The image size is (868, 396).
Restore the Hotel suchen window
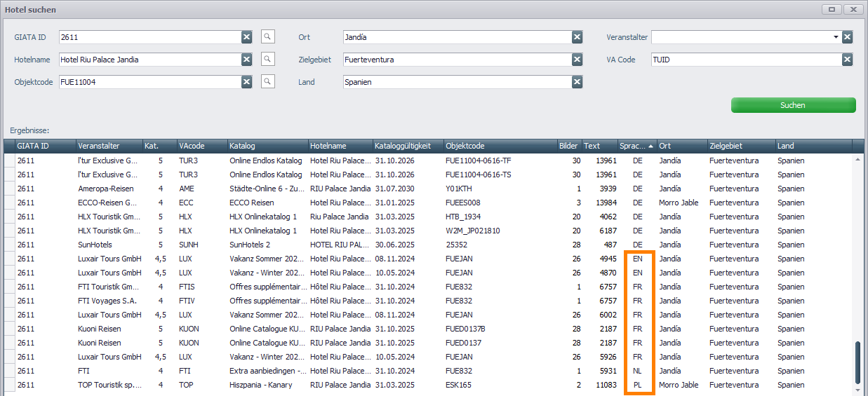(832, 9)
